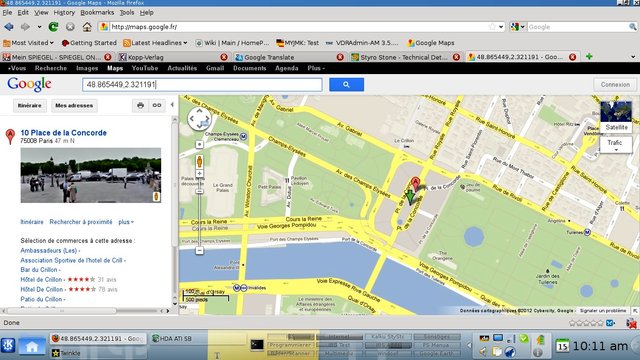Screen dimensions: 640x360
Task: Switch to the Mein SPIEGEL tab
Action: (x=57, y=57)
